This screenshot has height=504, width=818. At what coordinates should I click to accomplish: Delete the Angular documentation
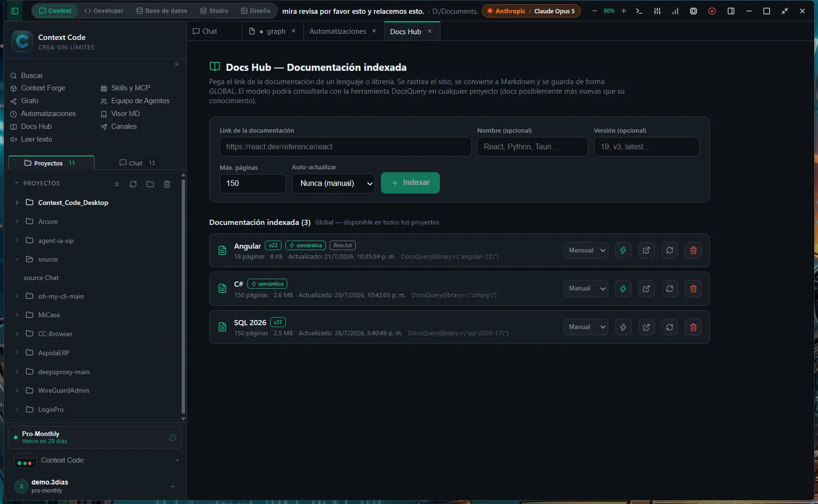coord(693,251)
